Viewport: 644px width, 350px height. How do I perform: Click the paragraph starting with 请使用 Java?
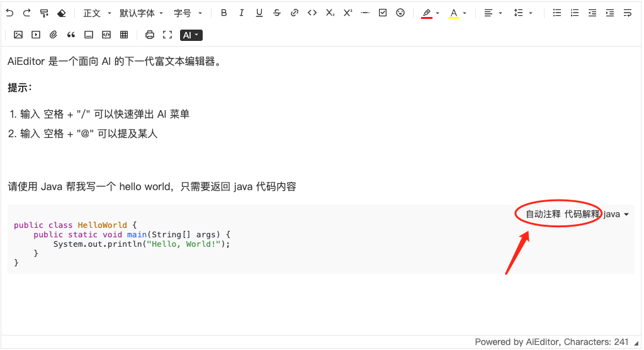tap(152, 186)
